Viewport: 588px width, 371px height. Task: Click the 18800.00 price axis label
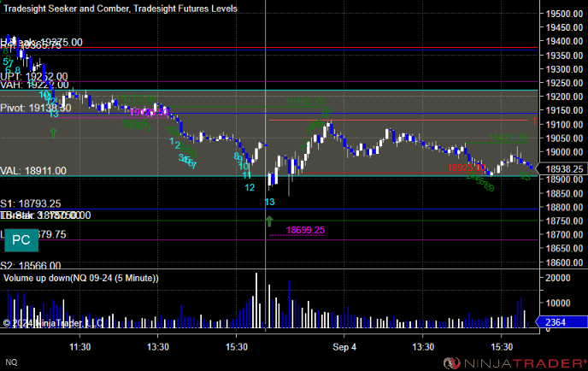(x=564, y=208)
